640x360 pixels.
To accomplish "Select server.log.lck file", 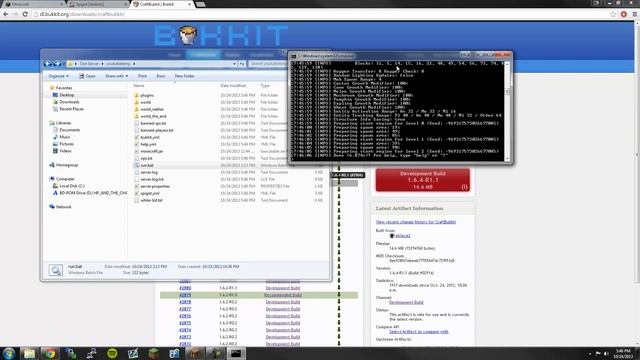I will [152, 179].
